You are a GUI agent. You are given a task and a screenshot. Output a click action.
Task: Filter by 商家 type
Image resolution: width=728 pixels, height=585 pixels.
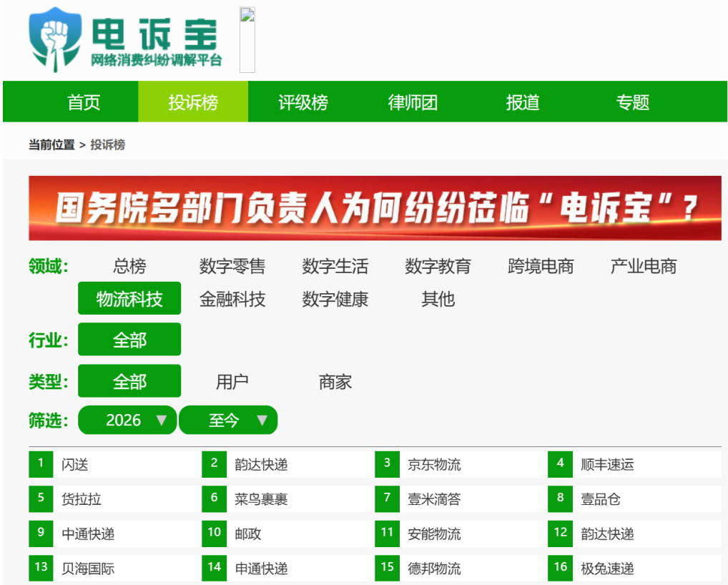[x=335, y=382]
